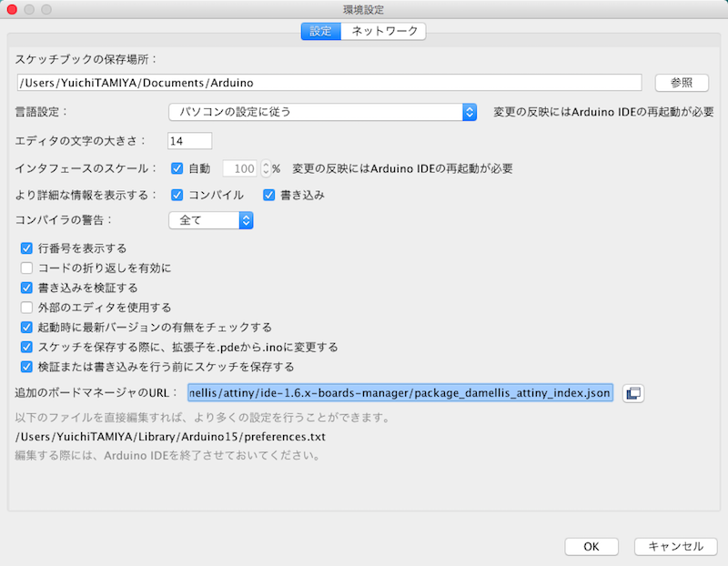Toggle 検証または書き込みを行う前にスケッチを保存する checkbox
Viewport: 728px width, 566px height.
point(26,367)
